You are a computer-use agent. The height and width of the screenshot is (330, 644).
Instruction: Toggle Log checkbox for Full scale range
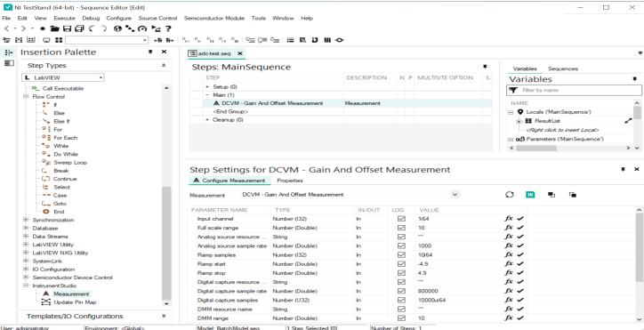tap(402, 228)
